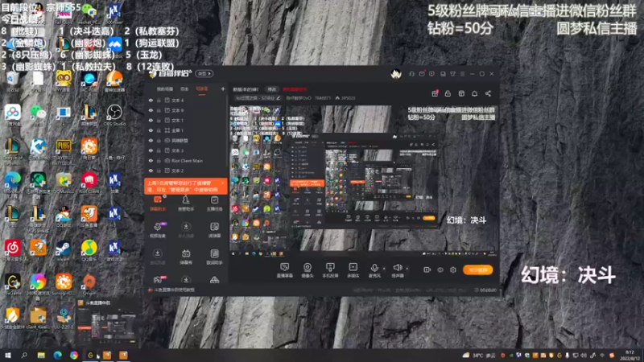Toggle lock on 文本 4 source
The height and width of the screenshot is (362, 644).
(159, 100)
